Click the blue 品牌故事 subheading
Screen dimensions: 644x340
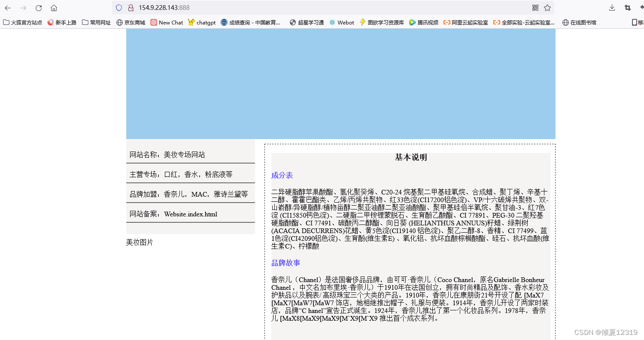[286, 263]
